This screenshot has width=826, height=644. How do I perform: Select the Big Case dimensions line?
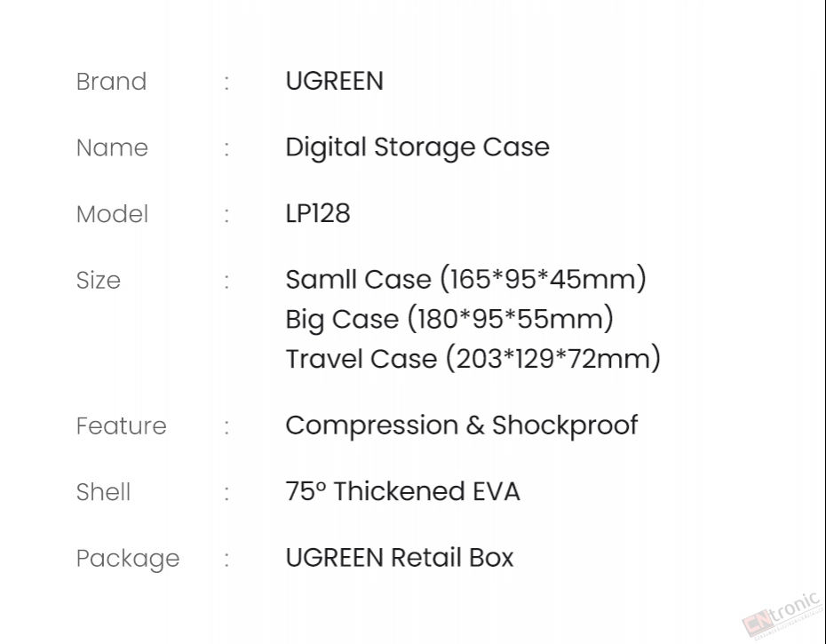(x=449, y=319)
